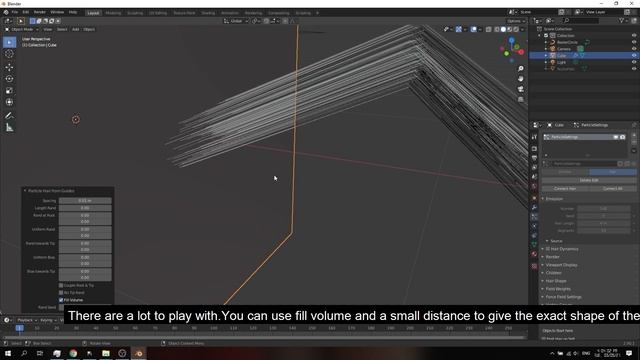Hide the BezierCircle object
Screen dimensions: 640x360
click(634, 42)
